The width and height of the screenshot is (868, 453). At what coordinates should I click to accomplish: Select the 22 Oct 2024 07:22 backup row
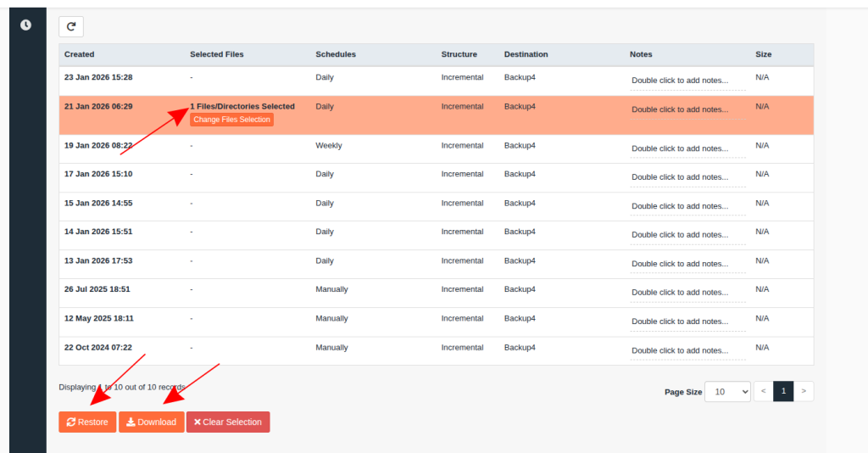(98, 347)
